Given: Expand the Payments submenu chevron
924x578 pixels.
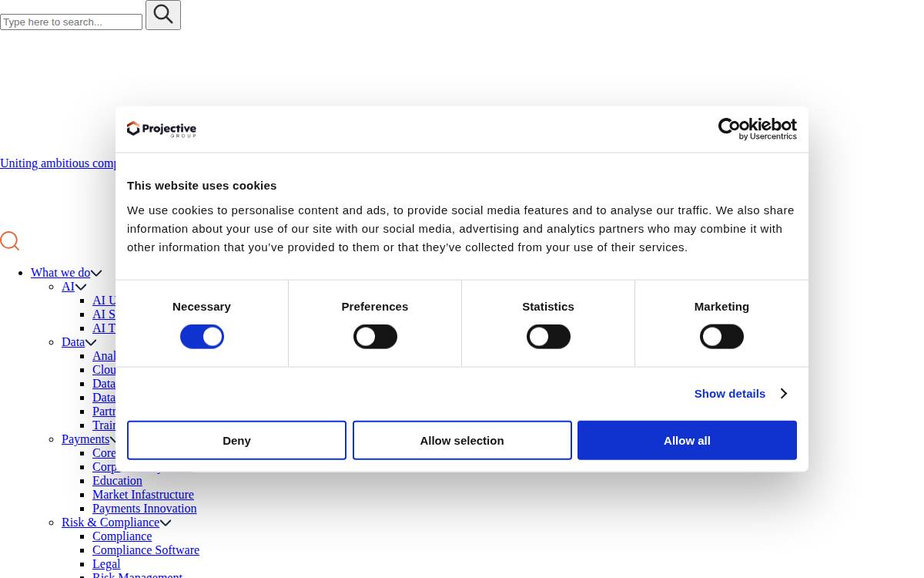Looking at the screenshot, I should click(x=113, y=440).
